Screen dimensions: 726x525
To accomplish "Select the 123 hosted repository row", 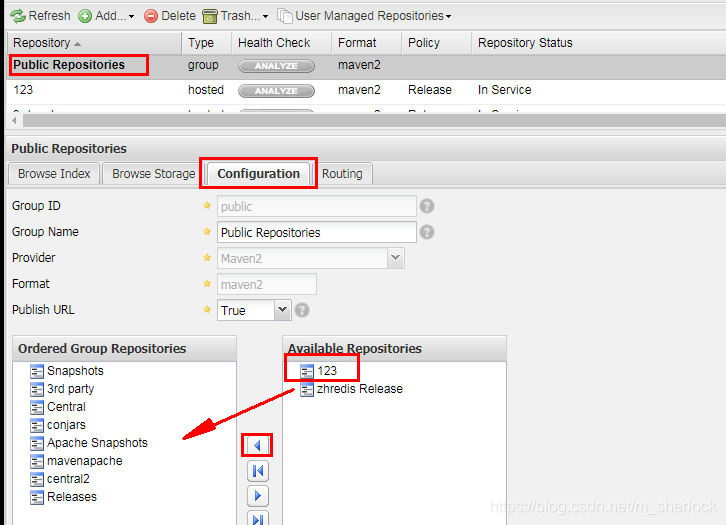I will [x=366, y=90].
